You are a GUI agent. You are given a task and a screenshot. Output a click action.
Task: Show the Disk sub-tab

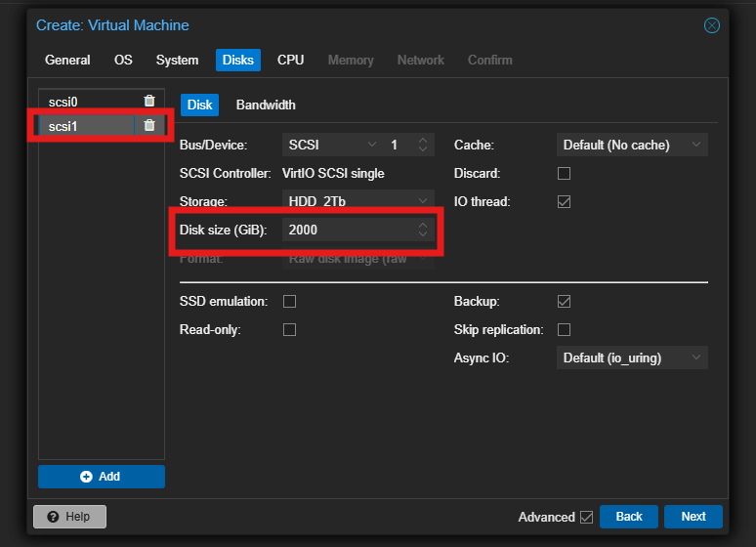click(199, 105)
